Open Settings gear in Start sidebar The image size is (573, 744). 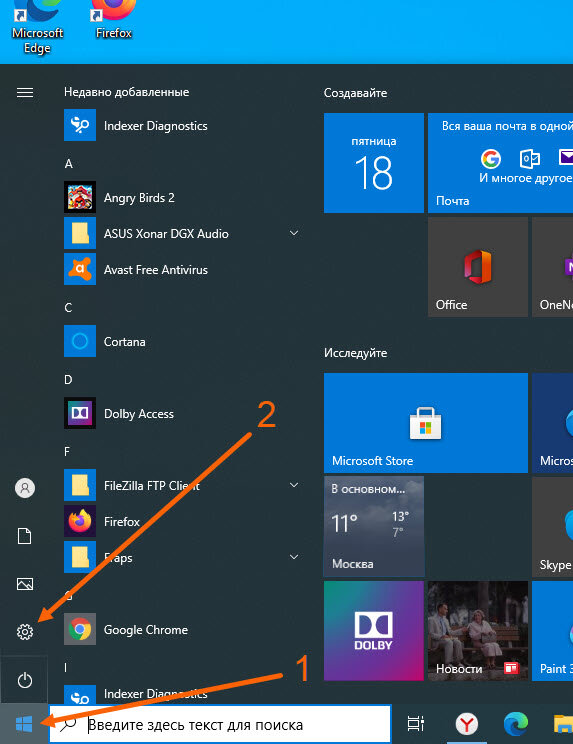25,632
